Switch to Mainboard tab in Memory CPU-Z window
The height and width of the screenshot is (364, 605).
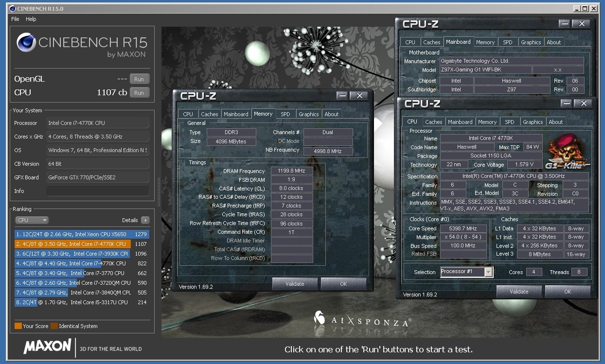coord(236,114)
